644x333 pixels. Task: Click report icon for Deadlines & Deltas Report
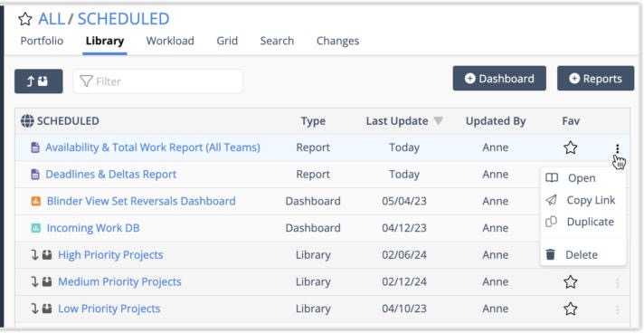click(x=36, y=175)
